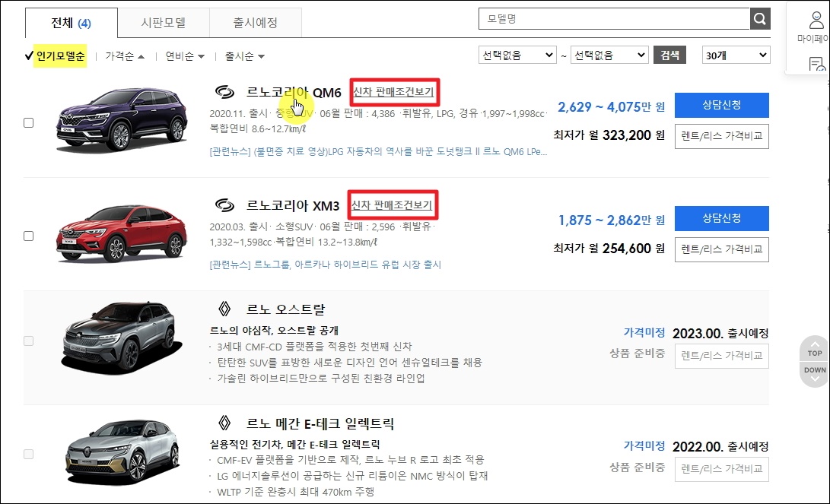Open the first 선택없음 price range dropdown
Image resolution: width=830 pixels, height=504 pixels.
(x=517, y=55)
